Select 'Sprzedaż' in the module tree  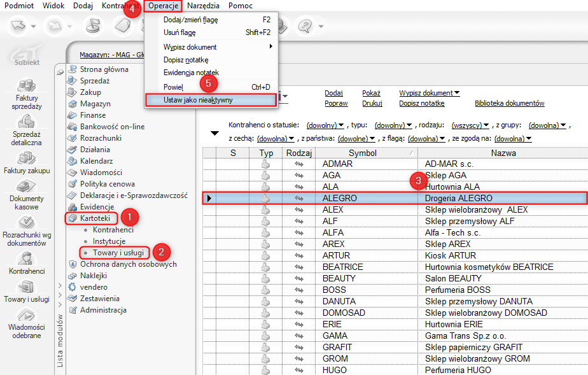(95, 81)
